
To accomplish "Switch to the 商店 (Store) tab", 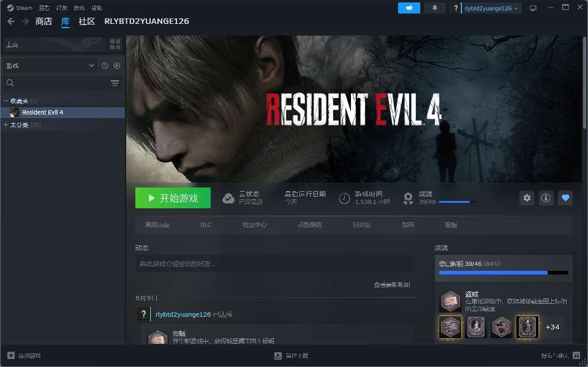I will pos(43,21).
